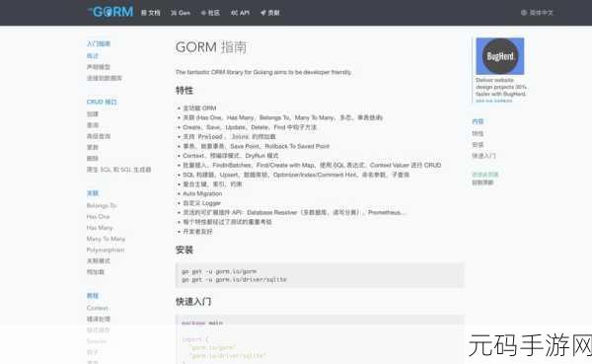592x364 pixels.
Task: Open the 声明模型 sidebar link
Action: click(99, 67)
